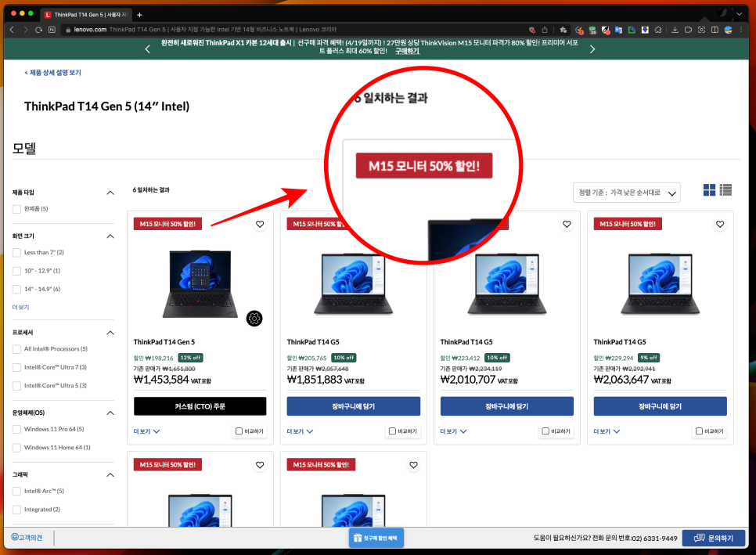
Task: Click the browser forward arrow
Action: [x=26, y=30]
